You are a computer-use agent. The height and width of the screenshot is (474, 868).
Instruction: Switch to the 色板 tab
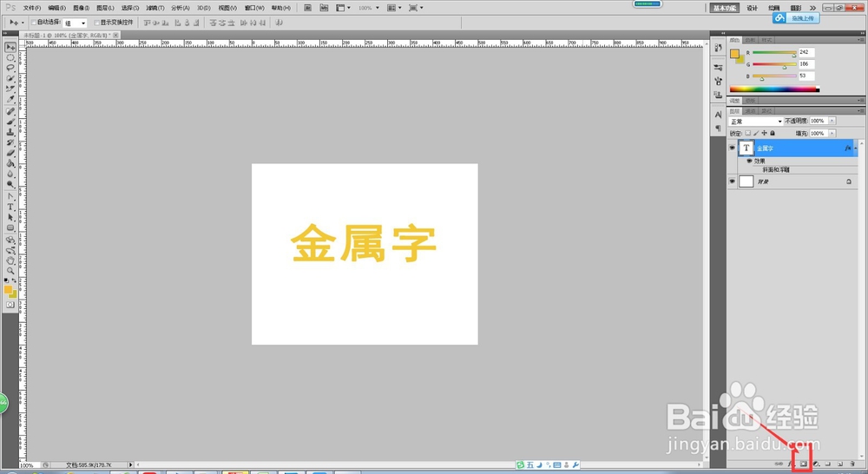pos(750,40)
